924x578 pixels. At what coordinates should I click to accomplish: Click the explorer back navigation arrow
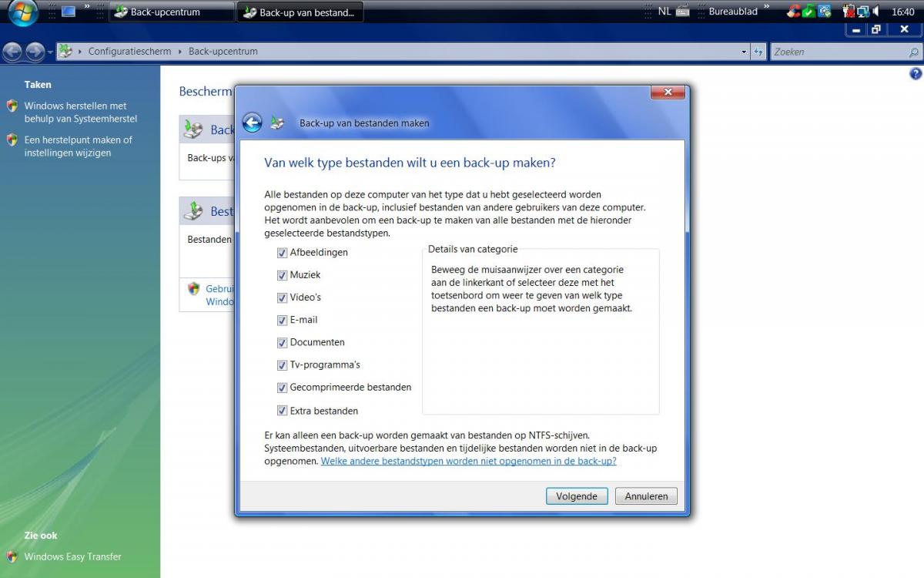[12, 52]
